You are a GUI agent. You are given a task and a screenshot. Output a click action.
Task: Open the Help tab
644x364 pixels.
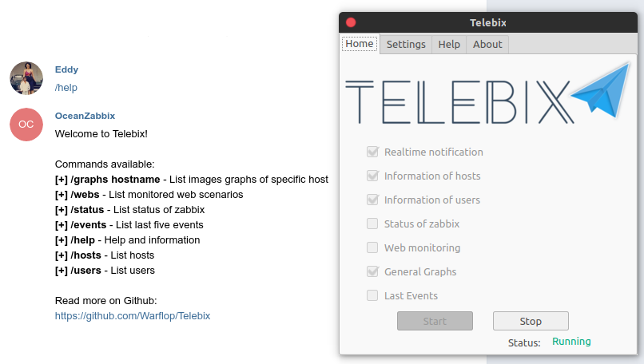click(449, 45)
